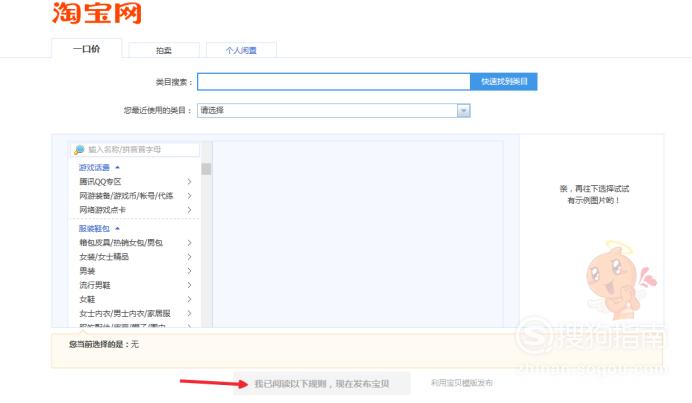Click the category list scrollbar thumb
Image resolution: width=692 pixels, height=403 pixels.
coord(206,169)
